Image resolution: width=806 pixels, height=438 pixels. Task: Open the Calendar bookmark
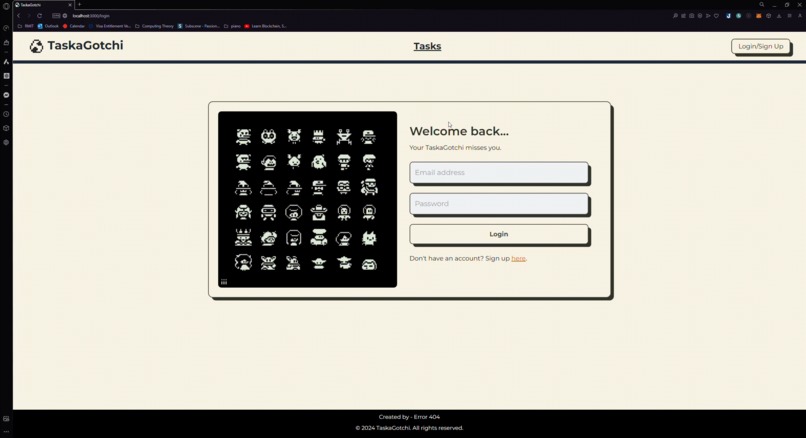[74, 26]
